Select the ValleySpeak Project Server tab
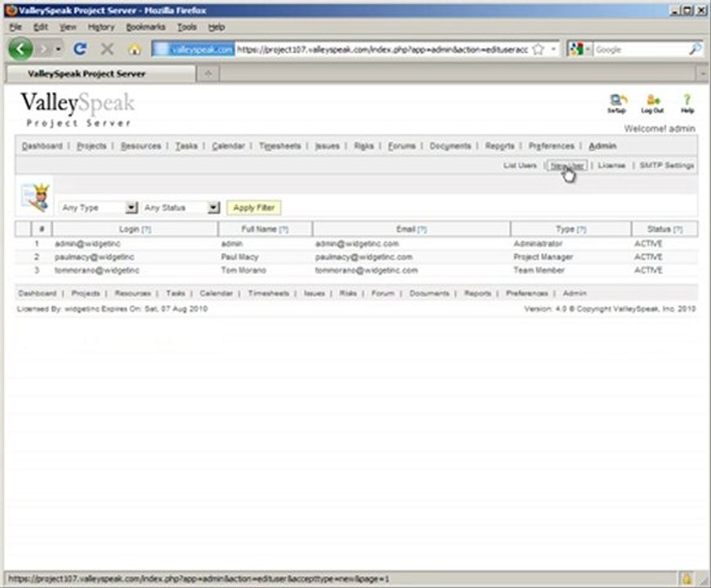This screenshot has width=711, height=588. click(x=101, y=73)
